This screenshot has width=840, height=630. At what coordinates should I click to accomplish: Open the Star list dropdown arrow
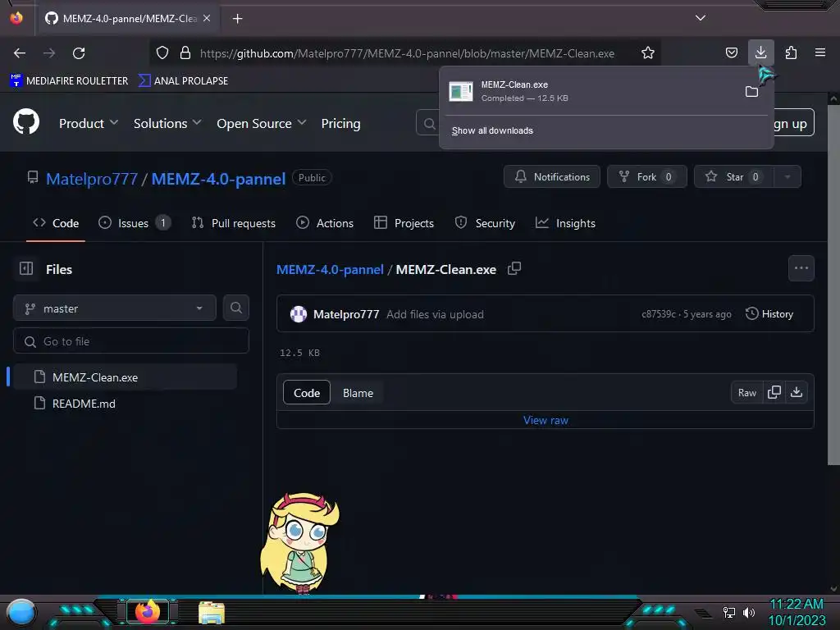(787, 177)
